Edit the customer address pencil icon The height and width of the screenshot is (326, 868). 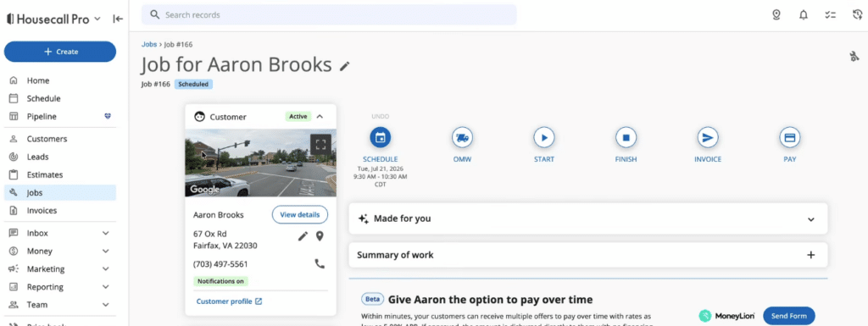(x=303, y=236)
